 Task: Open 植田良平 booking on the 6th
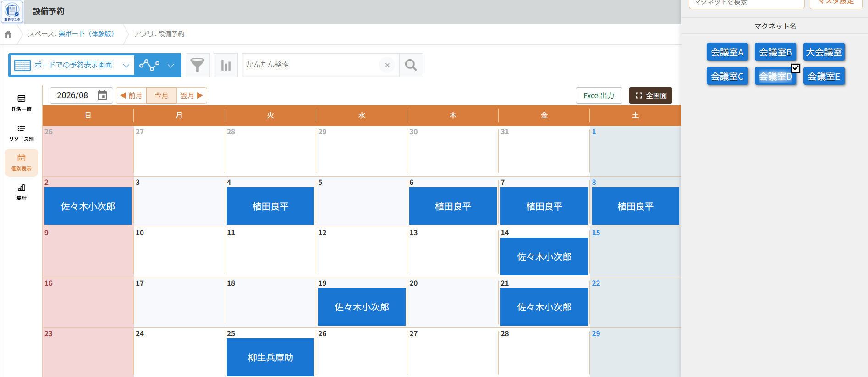coord(453,206)
